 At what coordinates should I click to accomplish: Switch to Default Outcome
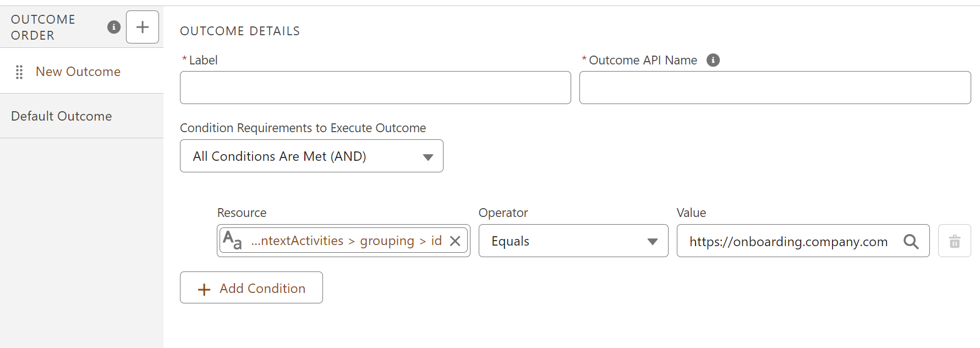point(62,116)
